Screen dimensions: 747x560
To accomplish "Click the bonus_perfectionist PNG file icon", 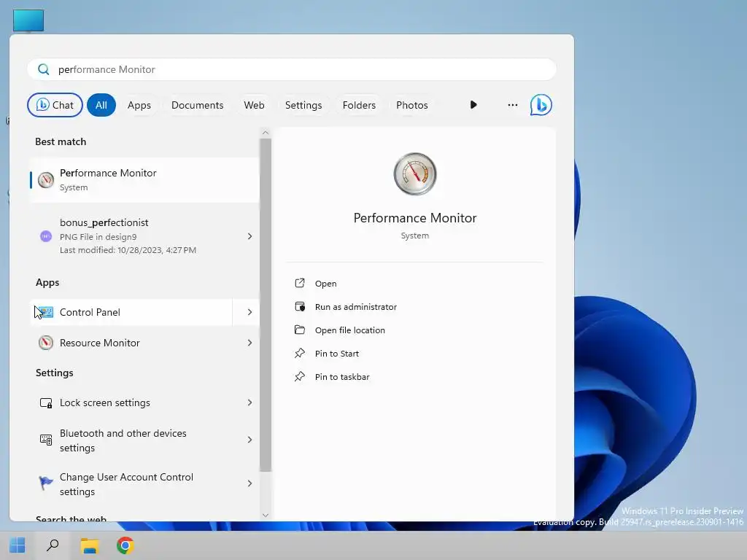I will (x=46, y=236).
